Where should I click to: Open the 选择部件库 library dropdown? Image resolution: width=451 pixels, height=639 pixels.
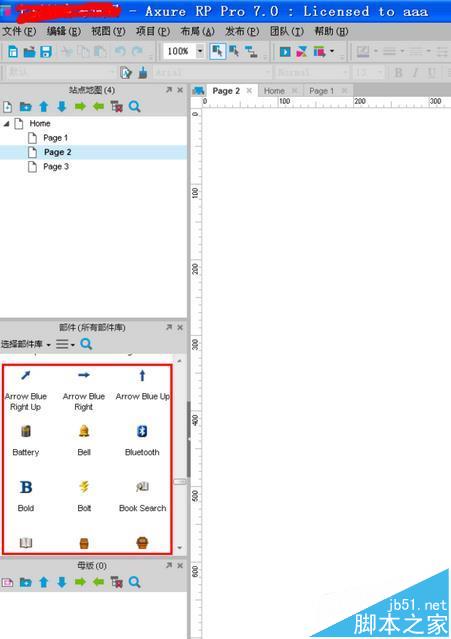pyautogui.click(x=25, y=344)
